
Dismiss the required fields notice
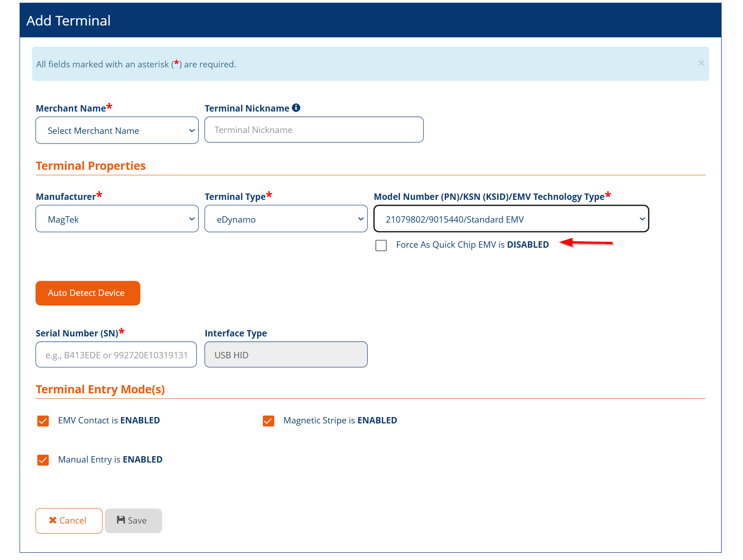coord(701,63)
